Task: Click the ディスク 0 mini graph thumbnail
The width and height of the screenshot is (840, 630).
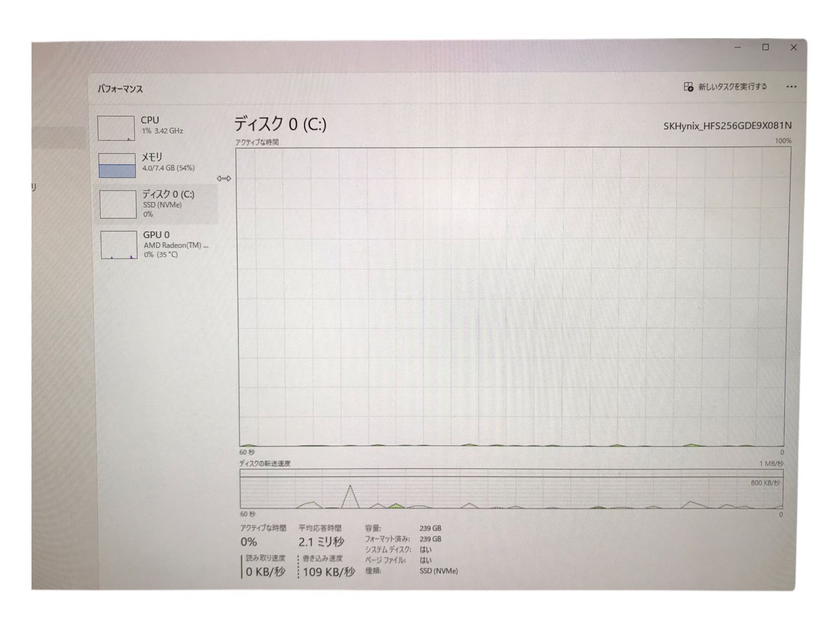Action: [118, 204]
